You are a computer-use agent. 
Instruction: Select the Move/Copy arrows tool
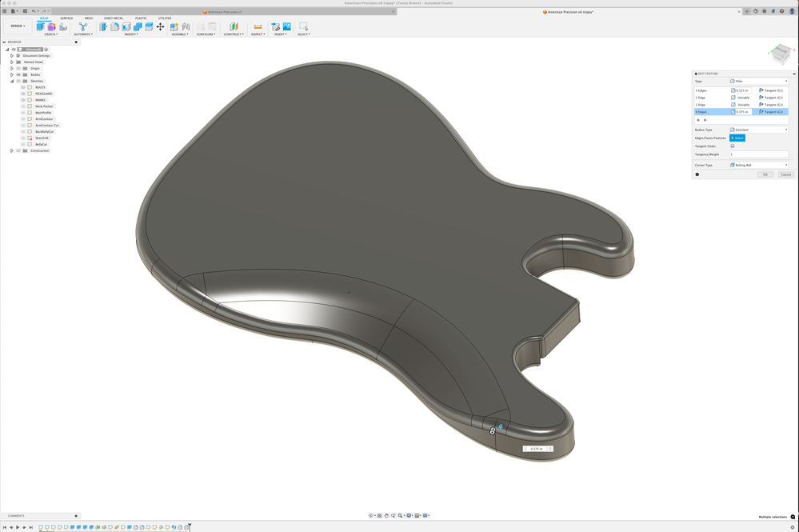point(160,26)
